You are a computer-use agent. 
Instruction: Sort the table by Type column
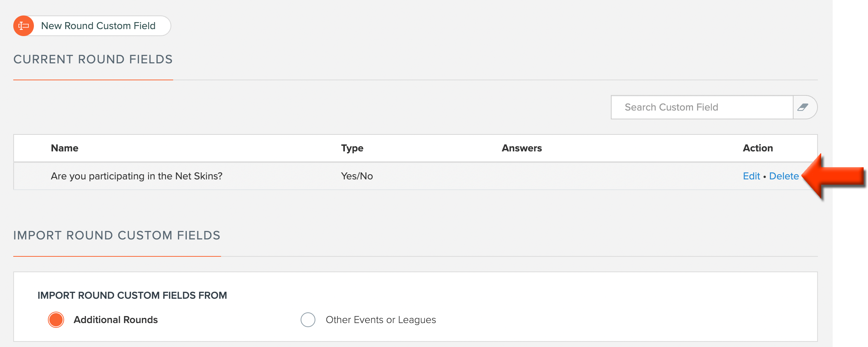click(x=352, y=148)
